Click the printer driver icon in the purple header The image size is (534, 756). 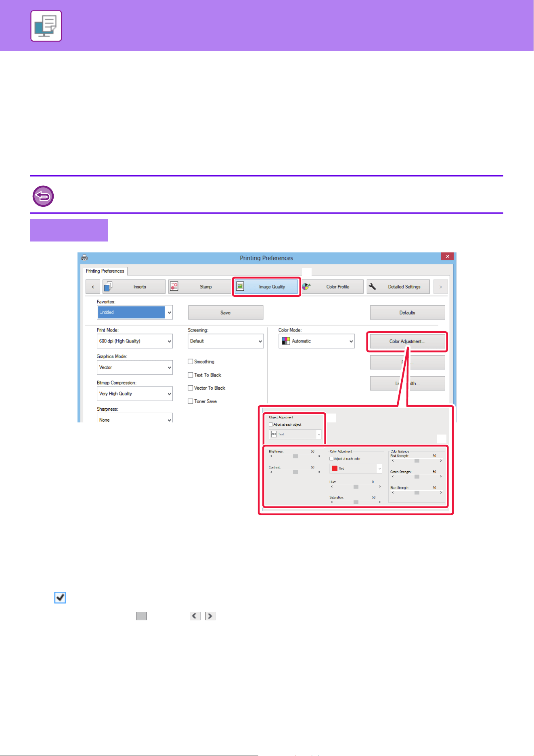click(x=46, y=26)
